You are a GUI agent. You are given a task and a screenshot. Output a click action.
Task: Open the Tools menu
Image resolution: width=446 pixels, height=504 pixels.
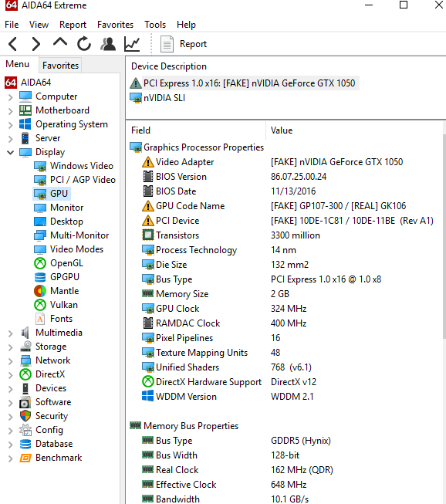155,25
